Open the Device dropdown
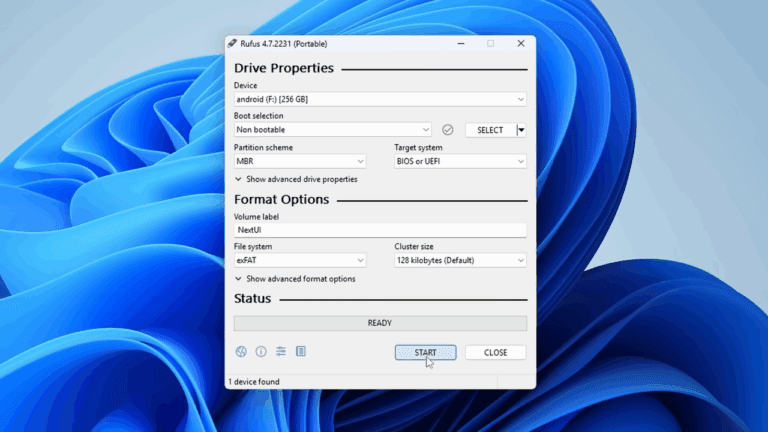This screenshot has height=432, width=768. (380, 99)
